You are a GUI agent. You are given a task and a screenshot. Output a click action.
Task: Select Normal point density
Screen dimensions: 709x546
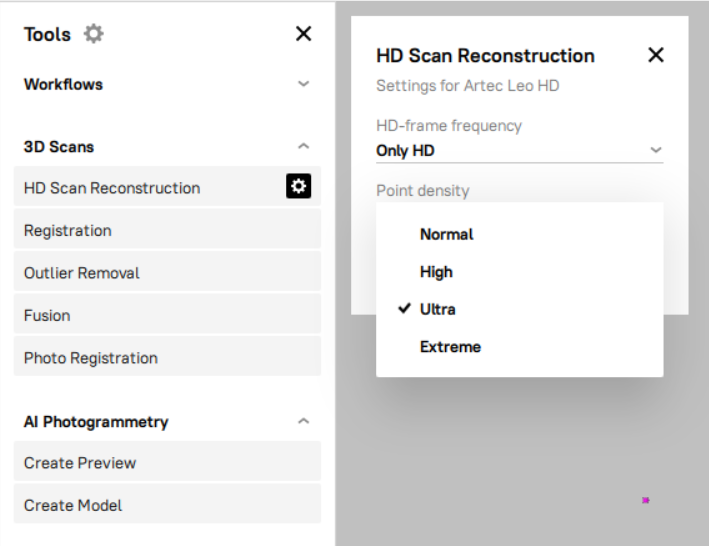[x=520, y=234]
